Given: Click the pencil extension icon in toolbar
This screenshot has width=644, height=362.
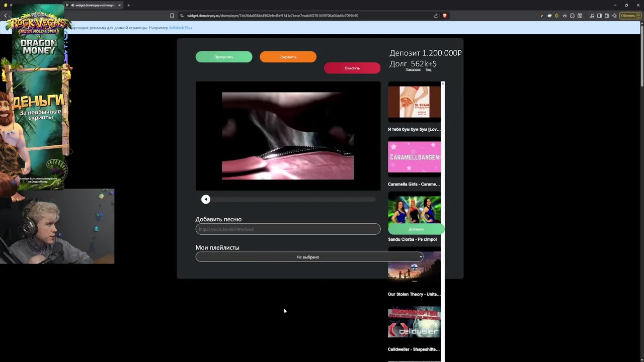Looking at the screenshot, I should tap(542, 16).
